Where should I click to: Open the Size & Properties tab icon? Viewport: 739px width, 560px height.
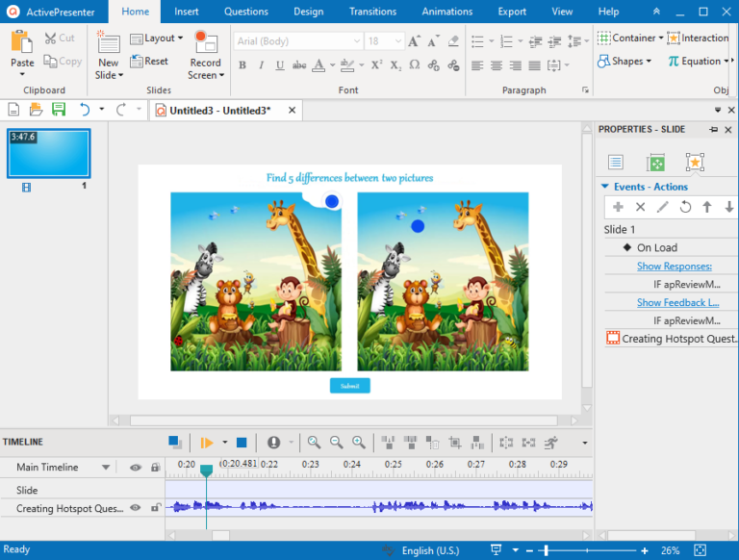[655, 163]
